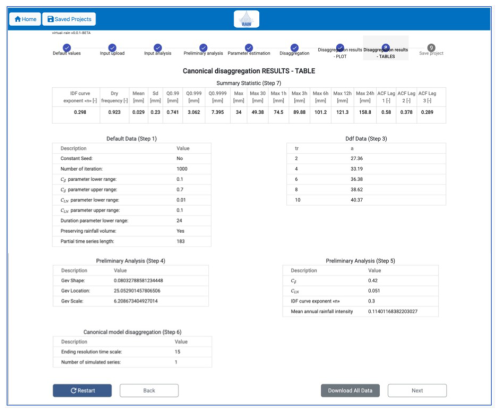Open Disaggregation results - TABLES step
The width and height of the screenshot is (500, 413).
click(386, 48)
